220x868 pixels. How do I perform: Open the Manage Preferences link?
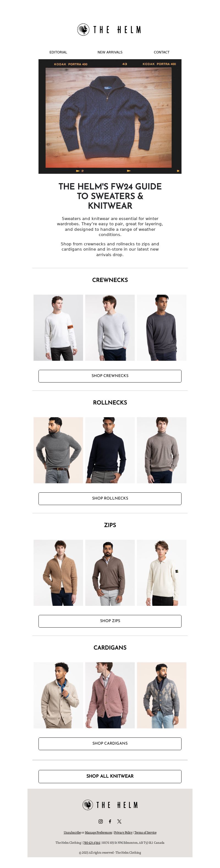98,832
